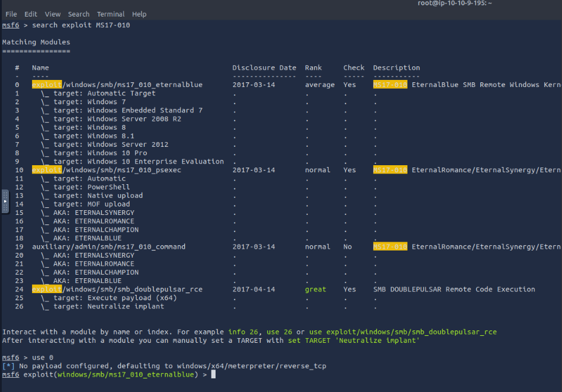Click the window title root@ip-10-10-9-195
The image size is (562, 392).
click(454, 3)
